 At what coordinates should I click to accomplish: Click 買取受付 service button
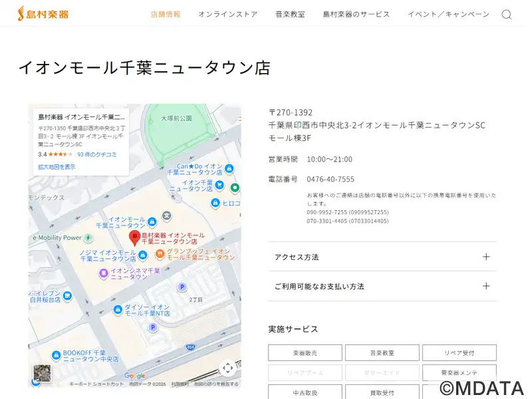point(382,392)
